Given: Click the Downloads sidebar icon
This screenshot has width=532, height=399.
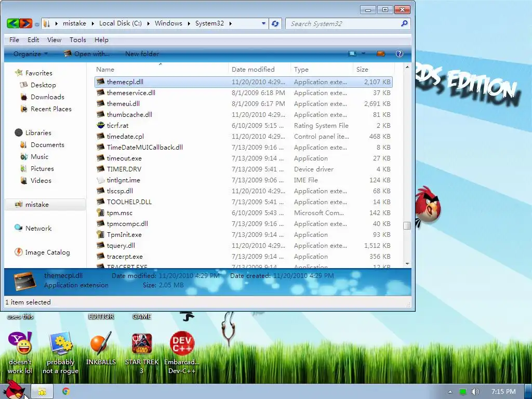Looking at the screenshot, I should 24,97.
